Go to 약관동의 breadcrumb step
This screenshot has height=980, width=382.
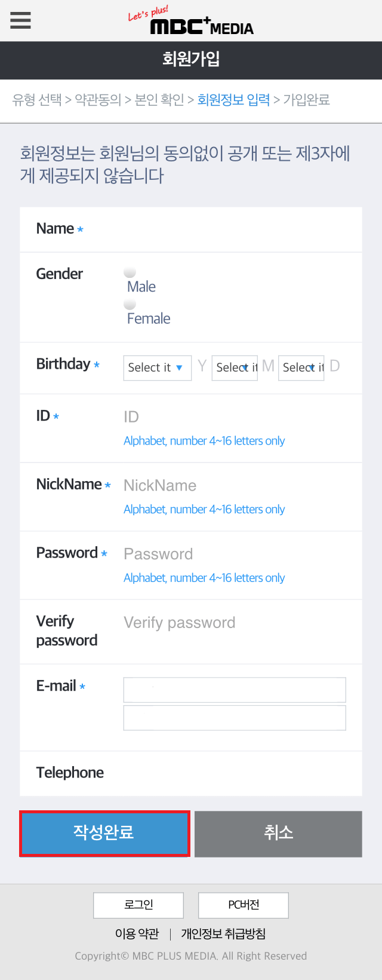(x=98, y=100)
